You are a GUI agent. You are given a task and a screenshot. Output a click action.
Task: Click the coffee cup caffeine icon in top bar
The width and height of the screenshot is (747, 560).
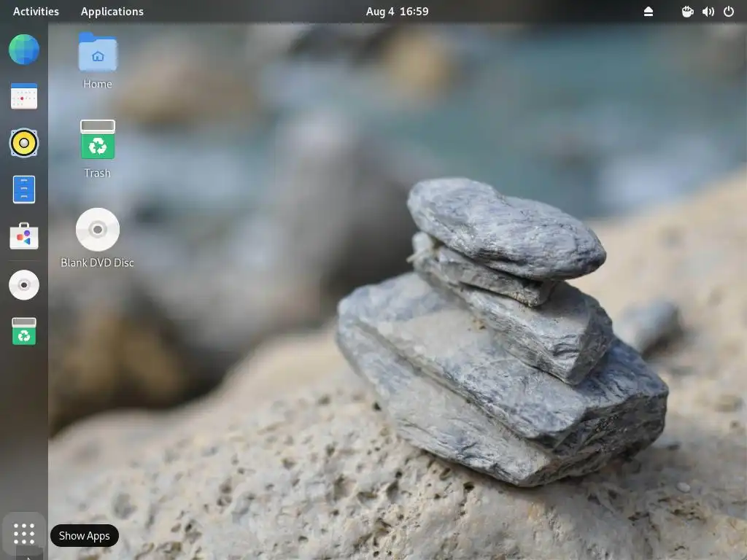687,12
